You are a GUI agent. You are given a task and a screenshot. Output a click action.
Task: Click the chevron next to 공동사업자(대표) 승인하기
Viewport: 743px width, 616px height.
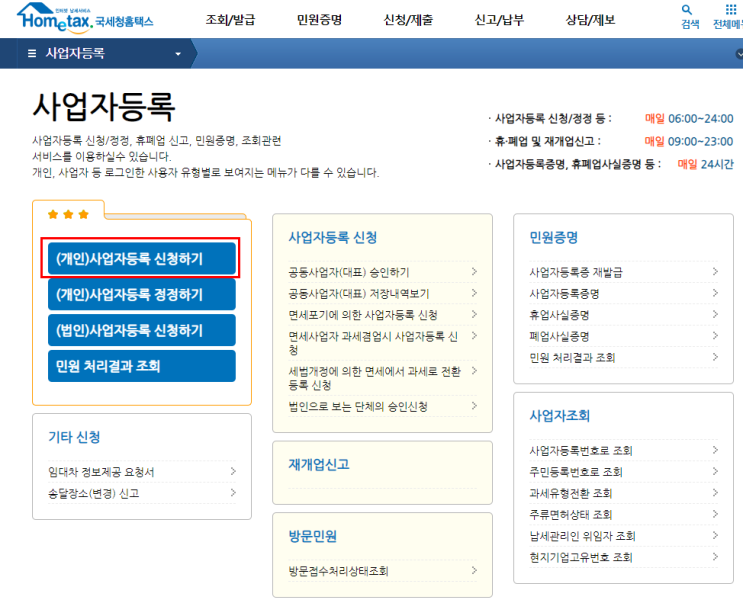point(474,272)
